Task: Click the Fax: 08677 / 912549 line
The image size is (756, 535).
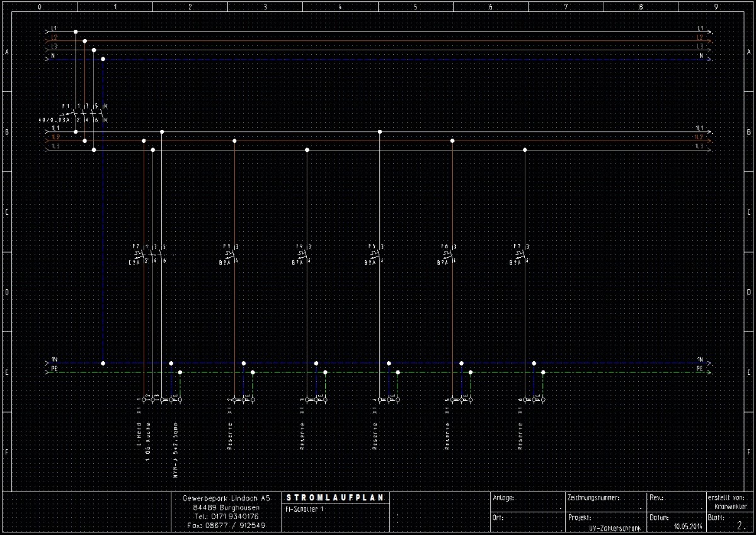Action: [226, 525]
